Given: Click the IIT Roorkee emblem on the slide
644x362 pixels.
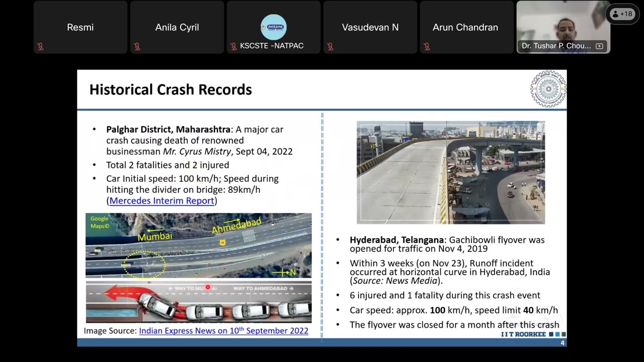Looking at the screenshot, I should pyautogui.click(x=548, y=89).
